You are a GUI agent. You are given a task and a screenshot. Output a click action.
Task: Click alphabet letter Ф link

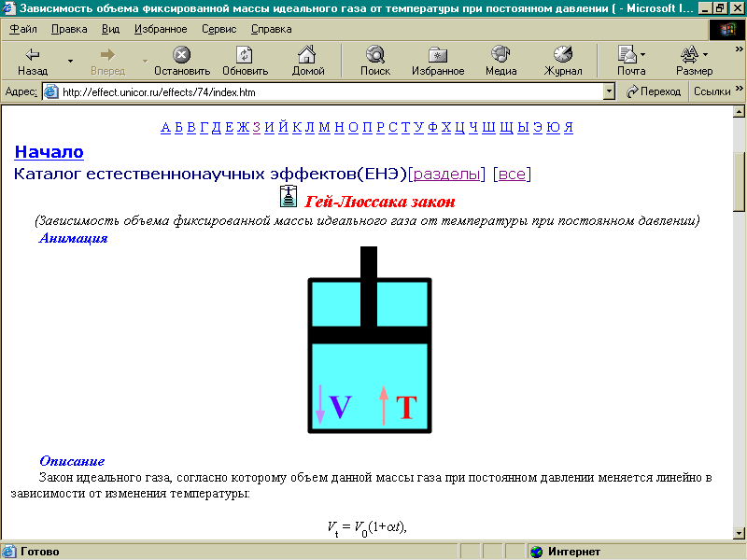click(432, 127)
